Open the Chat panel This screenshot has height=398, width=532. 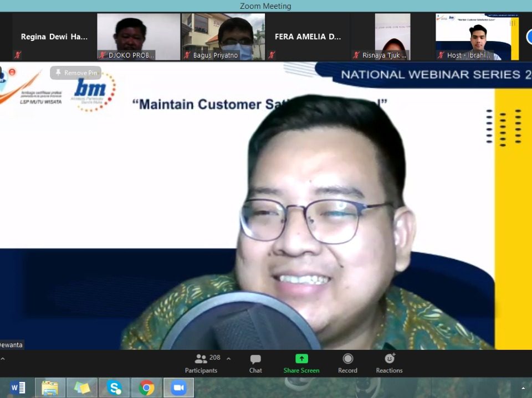(x=255, y=364)
